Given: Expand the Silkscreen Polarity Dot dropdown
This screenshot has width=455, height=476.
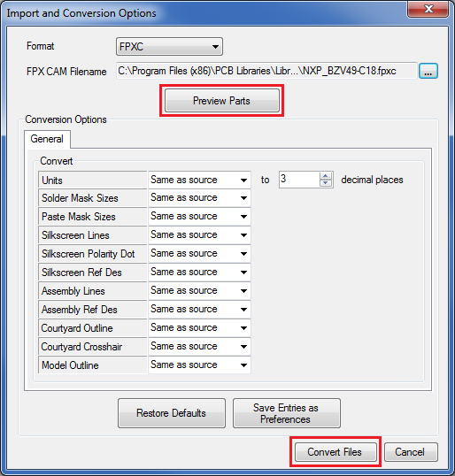Looking at the screenshot, I should (199, 253).
